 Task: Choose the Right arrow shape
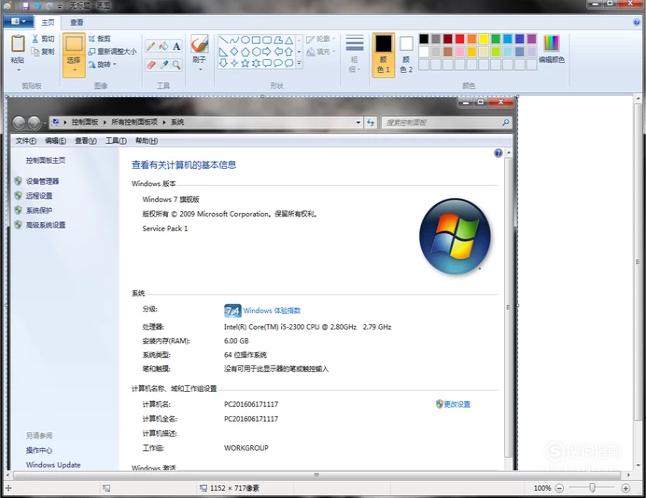[267, 52]
